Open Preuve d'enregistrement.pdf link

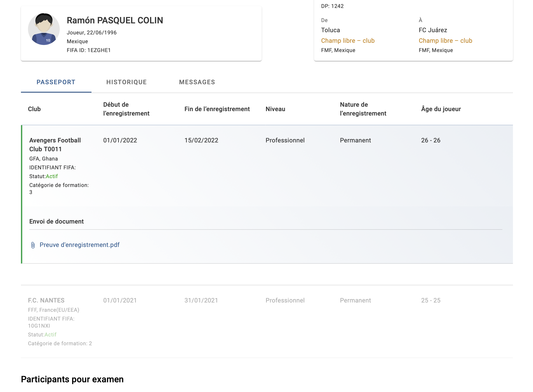click(79, 245)
